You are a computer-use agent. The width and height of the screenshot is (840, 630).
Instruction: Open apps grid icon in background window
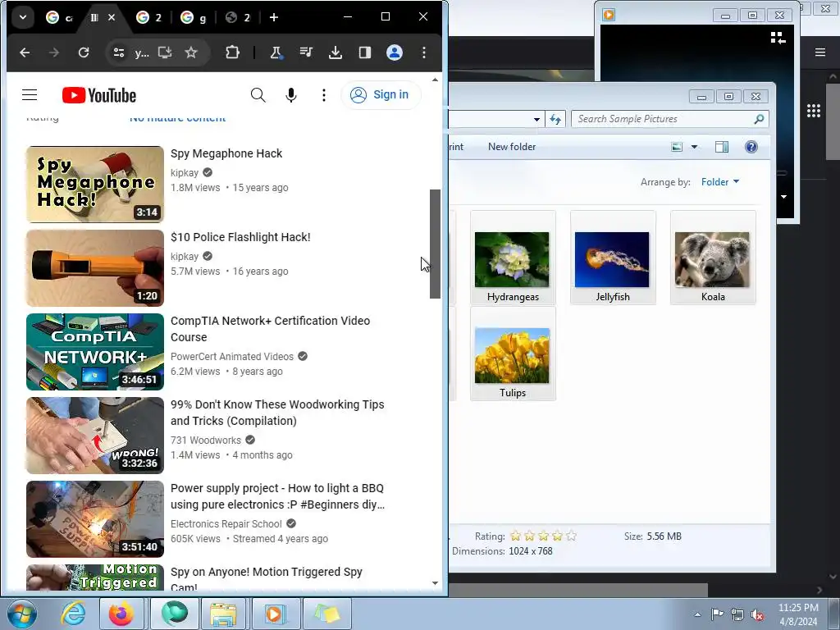(813, 111)
